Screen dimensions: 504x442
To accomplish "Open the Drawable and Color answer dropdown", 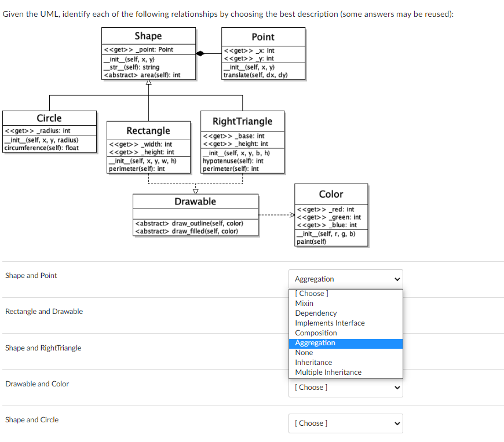I will click(345, 387).
